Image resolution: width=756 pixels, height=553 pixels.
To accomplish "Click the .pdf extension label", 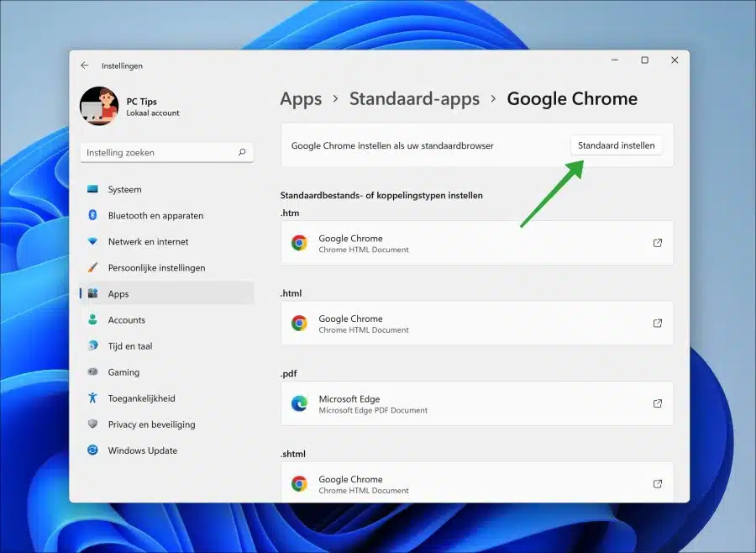I will click(x=289, y=374).
